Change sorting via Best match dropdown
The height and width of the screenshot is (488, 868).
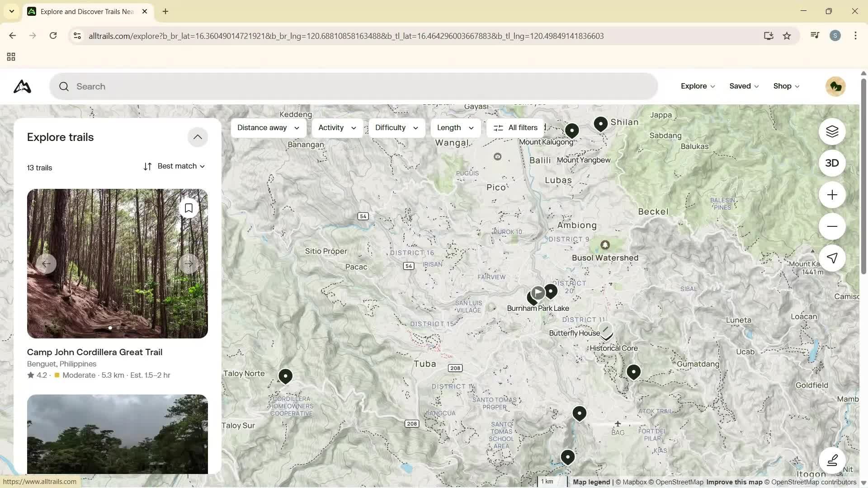(x=175, y=166)
